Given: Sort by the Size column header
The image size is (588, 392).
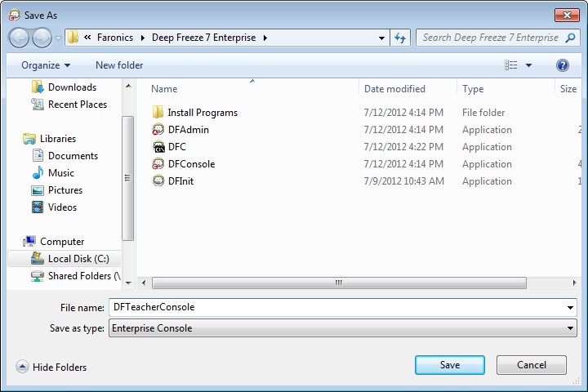Looking at the screenshot, I should (568, 89).
